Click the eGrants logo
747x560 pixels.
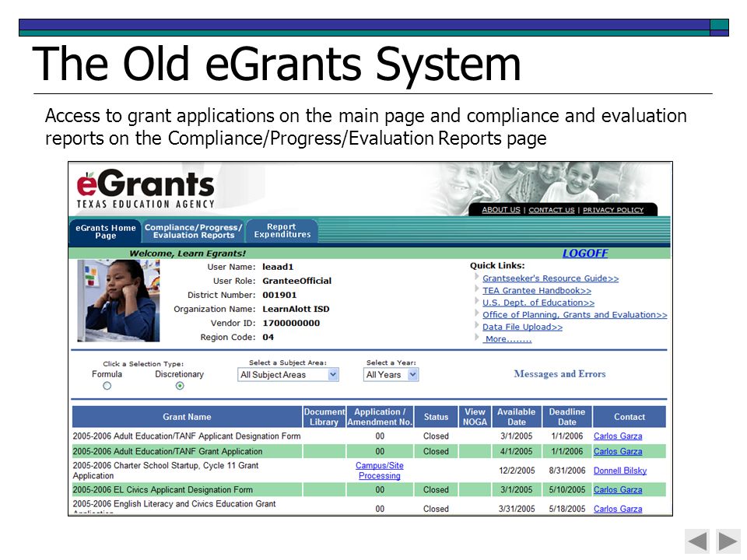click(146, 189)
